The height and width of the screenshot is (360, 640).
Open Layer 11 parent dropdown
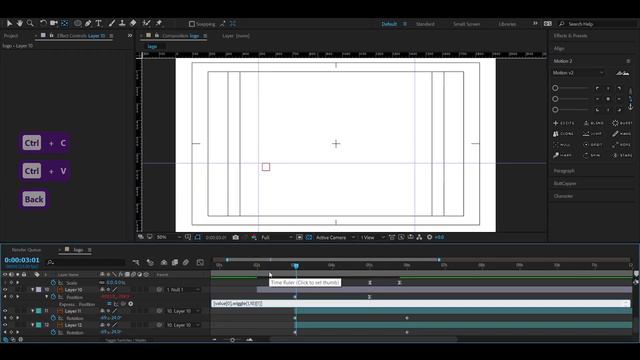pyautogui.click(x=183, y=311)
